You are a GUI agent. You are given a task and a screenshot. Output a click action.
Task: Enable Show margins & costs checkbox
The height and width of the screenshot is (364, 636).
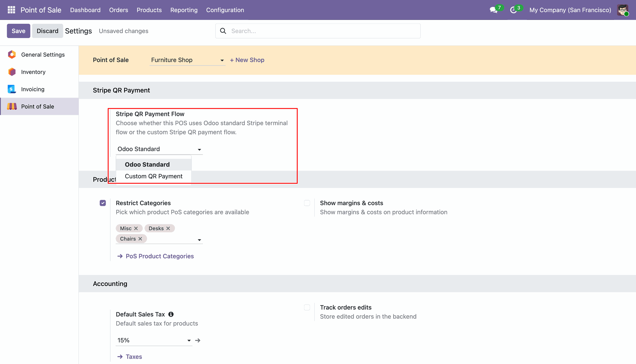307,203
